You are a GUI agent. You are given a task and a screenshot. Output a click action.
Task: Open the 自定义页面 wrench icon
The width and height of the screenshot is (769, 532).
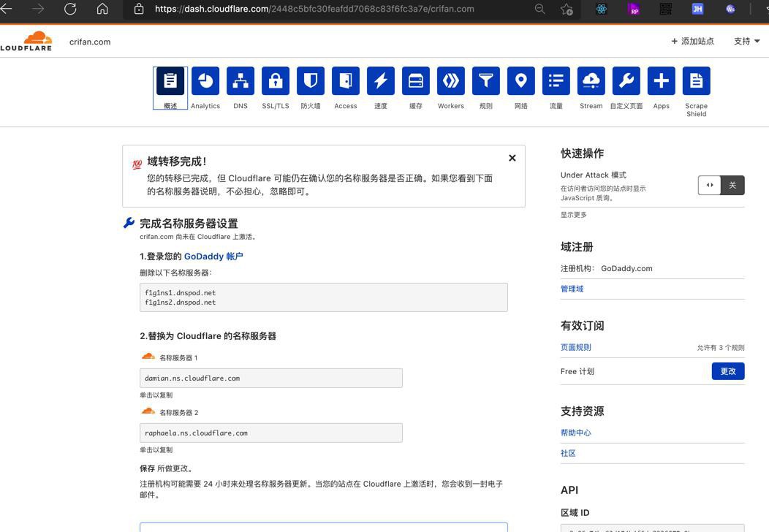click(626, 81)
